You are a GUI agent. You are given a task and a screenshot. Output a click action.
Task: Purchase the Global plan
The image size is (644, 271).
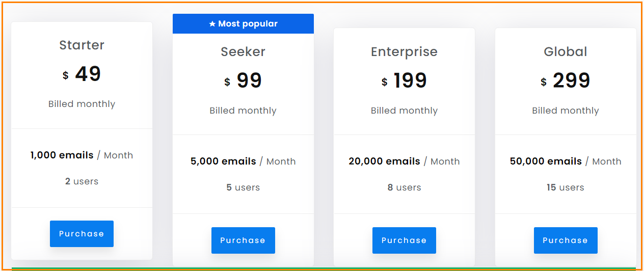click(566, 240)
